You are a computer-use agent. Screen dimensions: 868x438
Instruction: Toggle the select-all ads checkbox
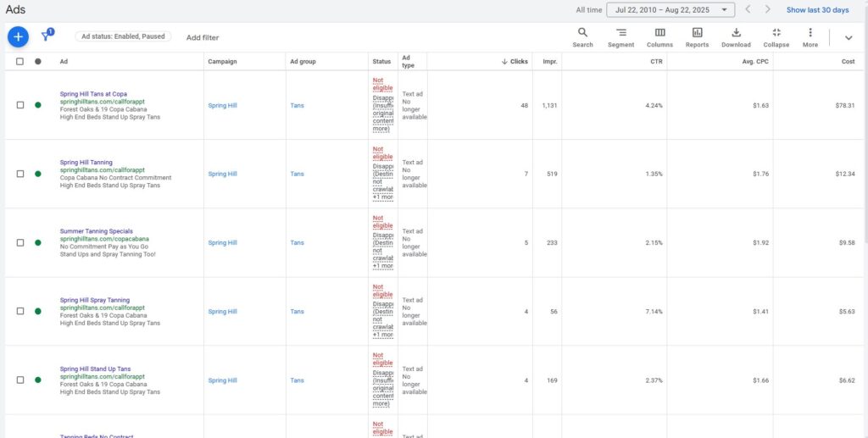[20, 61]
